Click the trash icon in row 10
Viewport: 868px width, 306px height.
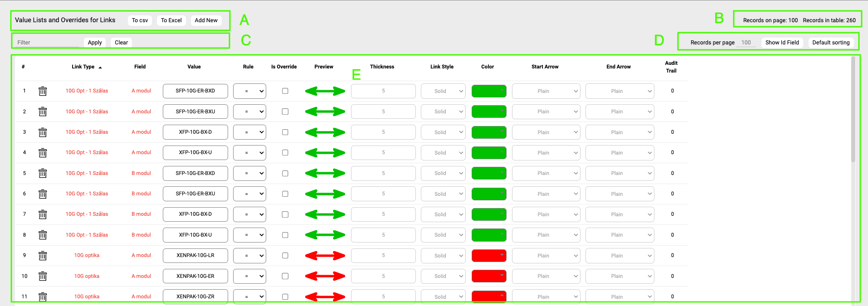(43, 276)
